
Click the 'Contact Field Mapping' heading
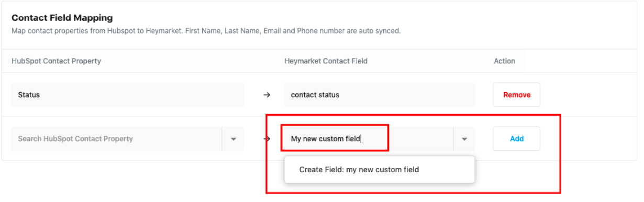(x=62, y=18)
